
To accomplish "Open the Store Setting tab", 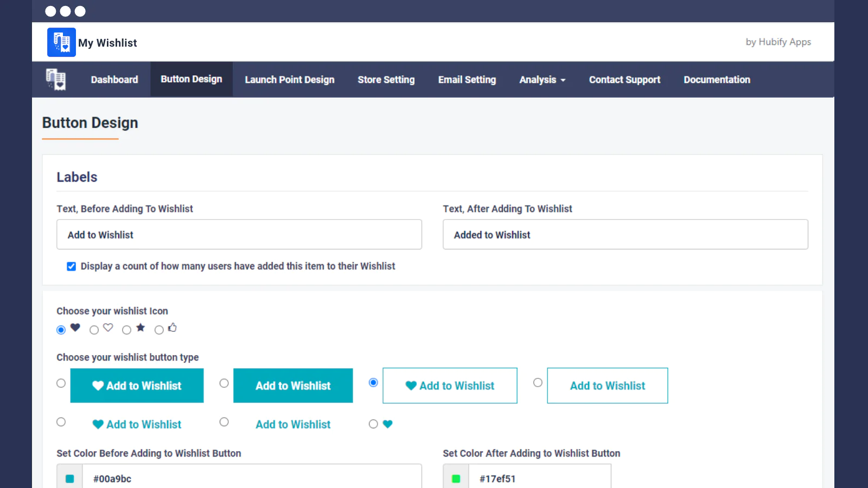I will coord(386,80).
